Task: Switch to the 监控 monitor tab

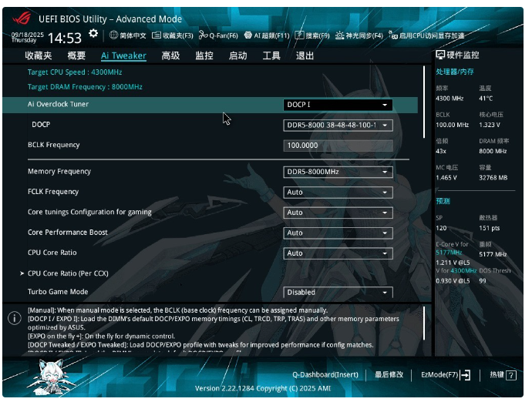Action: click(204, 55)
